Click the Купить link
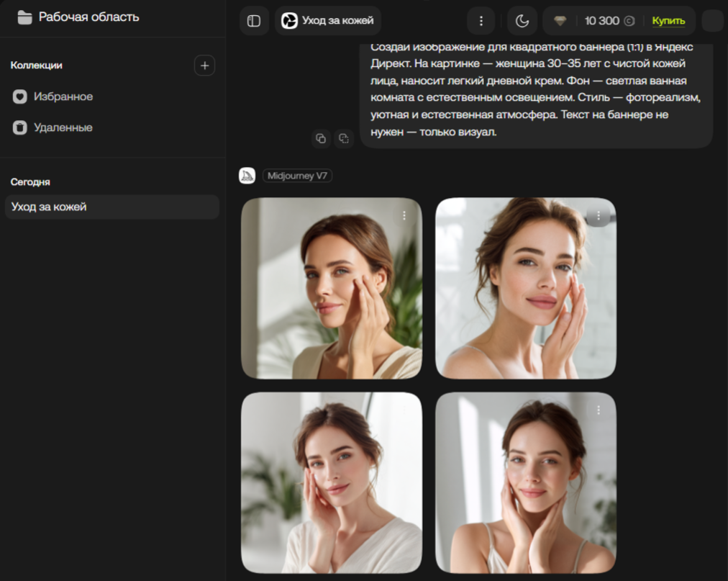 [668, 21]
